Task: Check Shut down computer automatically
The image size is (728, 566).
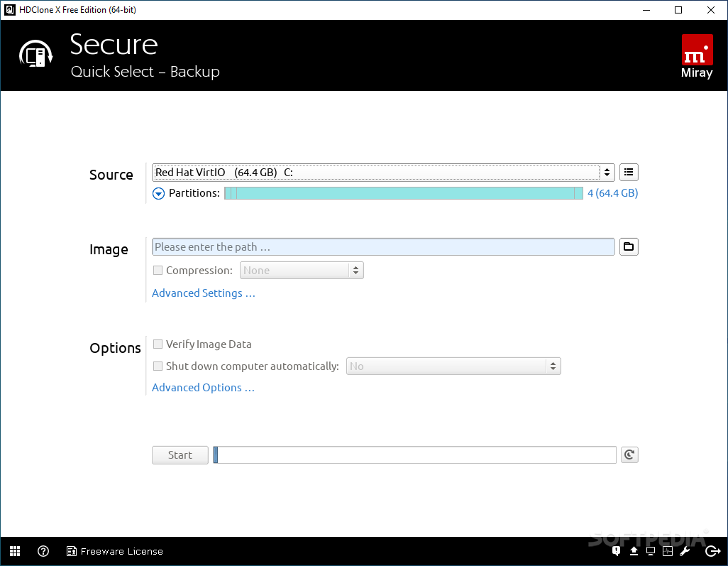Action: (x=158, y=366)
